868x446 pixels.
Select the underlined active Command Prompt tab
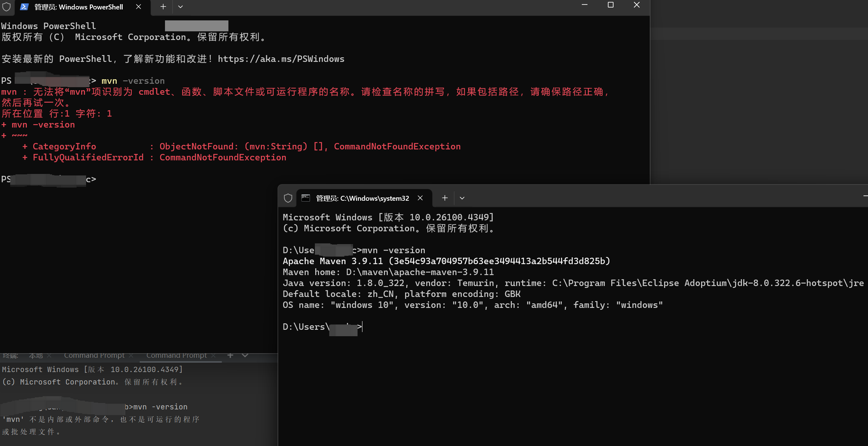pos(177,355)
